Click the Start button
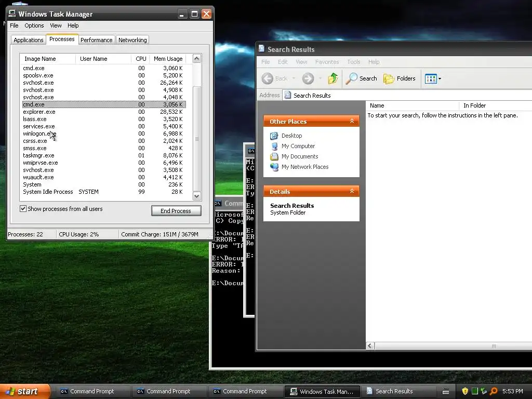 (25, 391)
